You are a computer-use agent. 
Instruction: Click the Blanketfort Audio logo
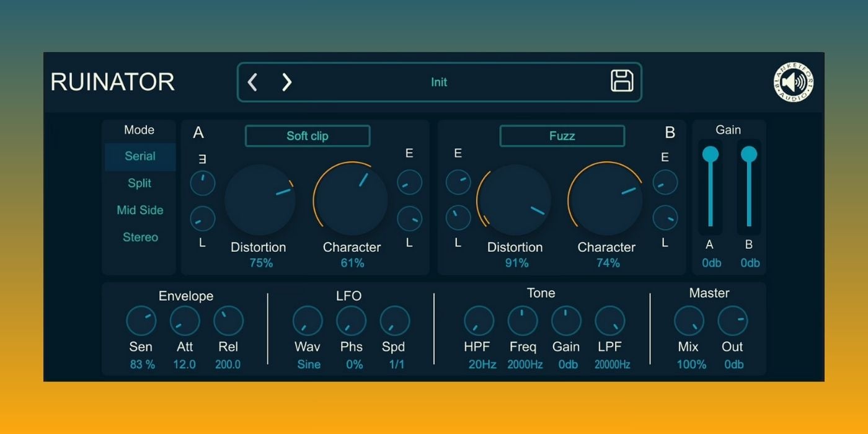click(x=794, y=81)
